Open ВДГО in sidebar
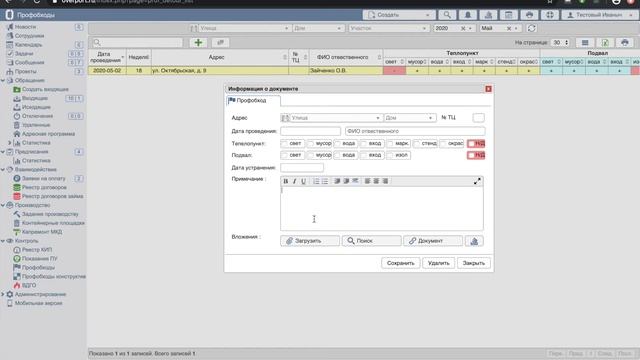Screen dimensions: 640x360 [29, 285]
